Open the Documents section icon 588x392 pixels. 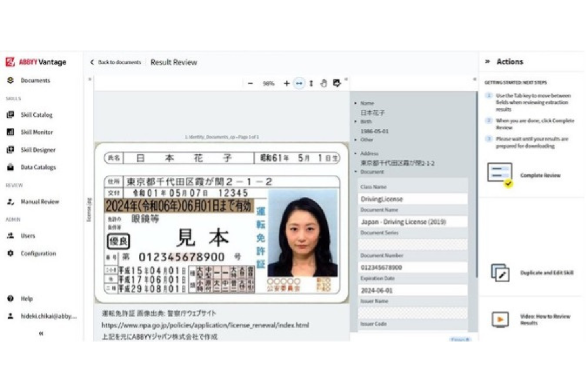coord(10,80)
